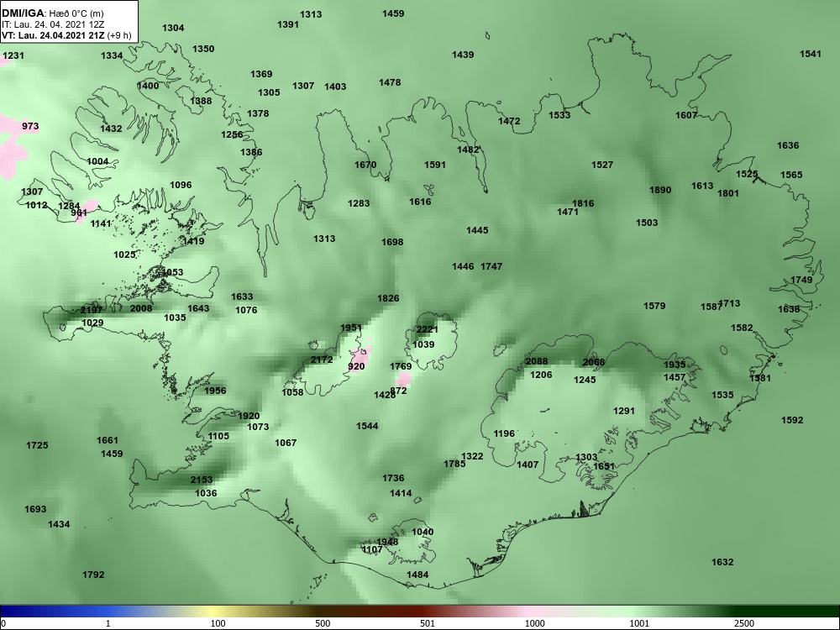The width and height of the screenshot is (840, 630).
Task: Click the map value 1749
Action: (x=801, y=281)
